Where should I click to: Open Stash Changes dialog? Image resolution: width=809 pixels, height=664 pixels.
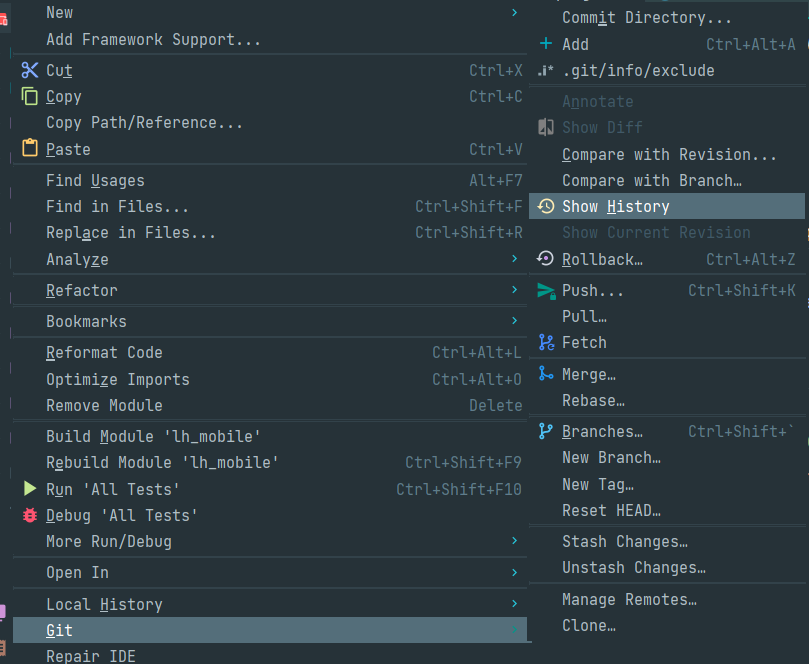(x=624, y=542)
